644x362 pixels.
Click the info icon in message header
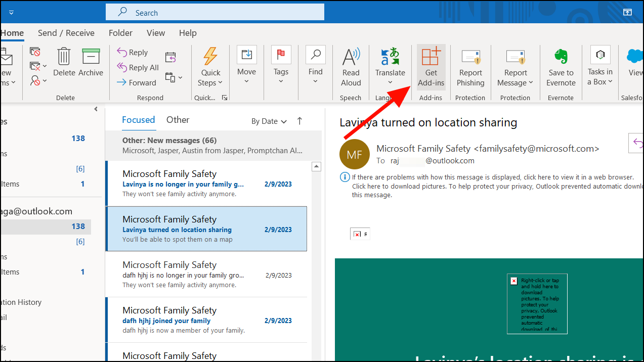click(345, 177)
